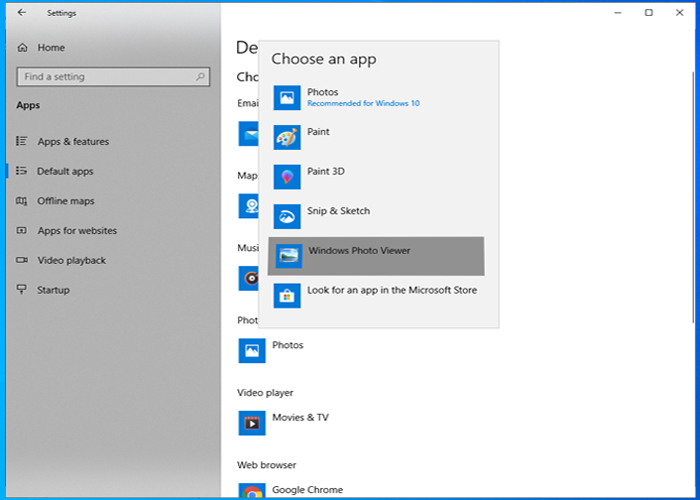Image resolution: width=700 pixels, height=500 pixels.
Task: Choose Windows Photo Viewer
Action: point(376,256)
